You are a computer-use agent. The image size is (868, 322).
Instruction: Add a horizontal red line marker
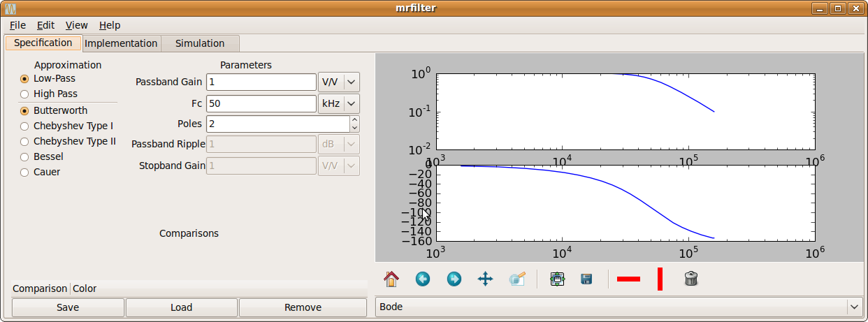(x=628, y=279)
